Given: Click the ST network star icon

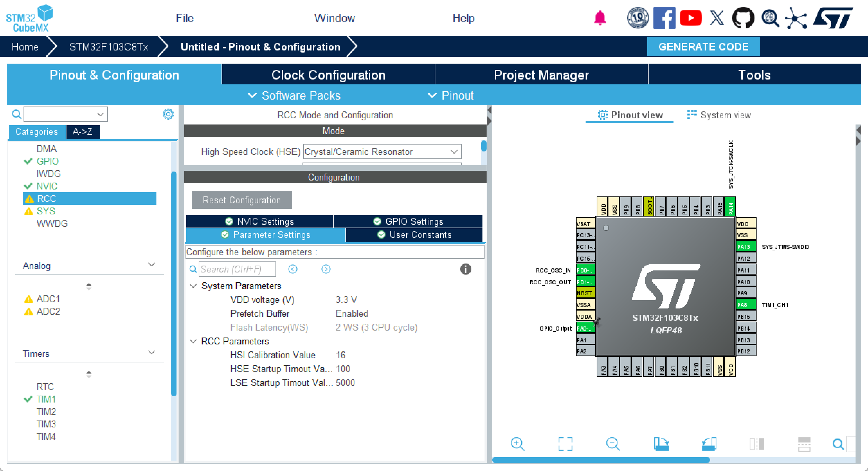Looking at the screenshot, I should (x=796, y=18).
